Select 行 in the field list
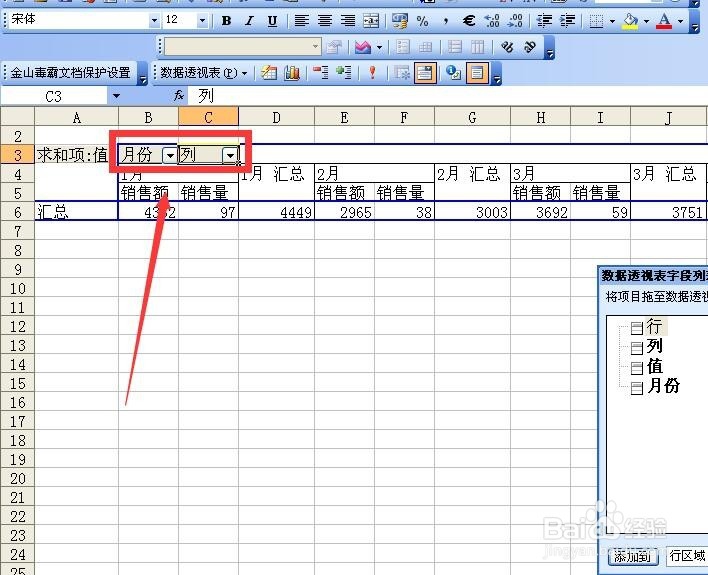Image resolution: width=708 pixels, height=575 pixels. coord(654,326)
